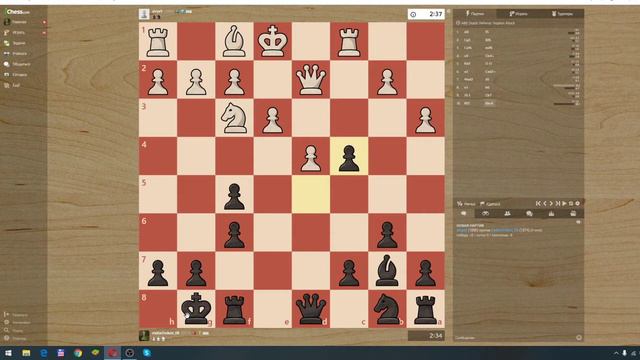Open OBS Studio from the taskbar

click(129, 353)
